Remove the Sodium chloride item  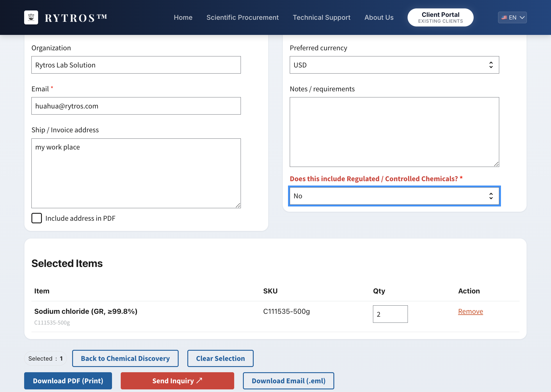470,311
